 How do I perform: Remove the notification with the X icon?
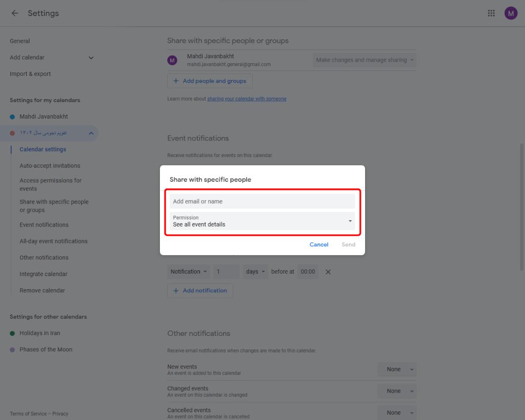click(328, 272)
